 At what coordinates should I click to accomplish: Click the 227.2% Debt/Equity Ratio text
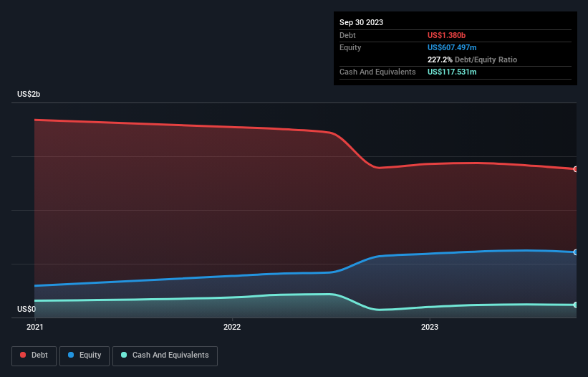pos(472,59)
